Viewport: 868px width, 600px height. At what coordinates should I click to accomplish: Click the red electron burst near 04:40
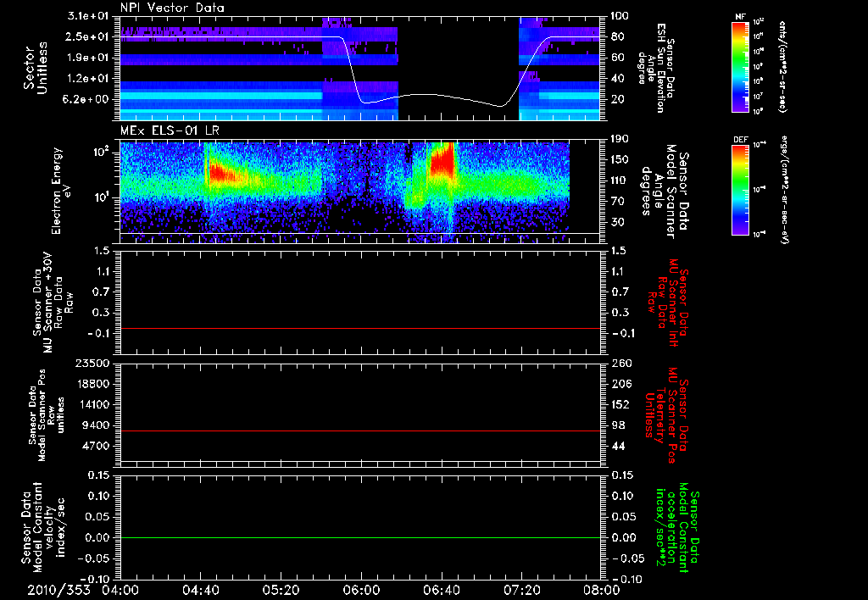[x=220, y=171]
